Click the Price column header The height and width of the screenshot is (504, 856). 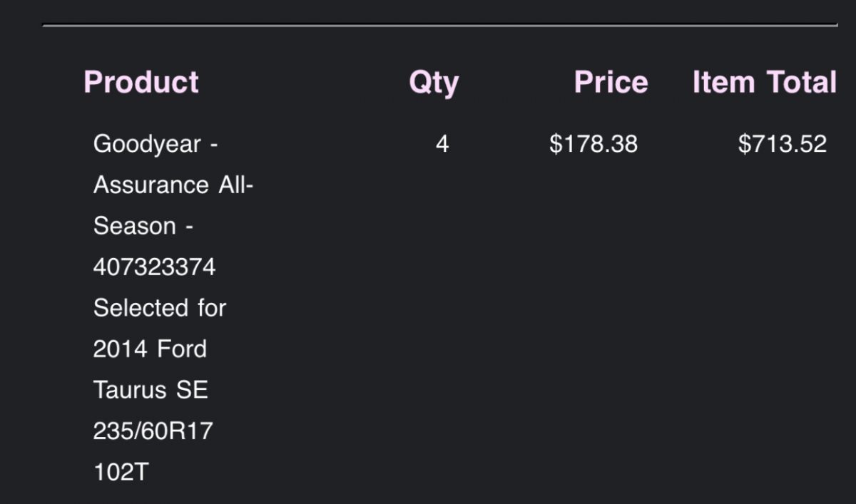(611, 82)
